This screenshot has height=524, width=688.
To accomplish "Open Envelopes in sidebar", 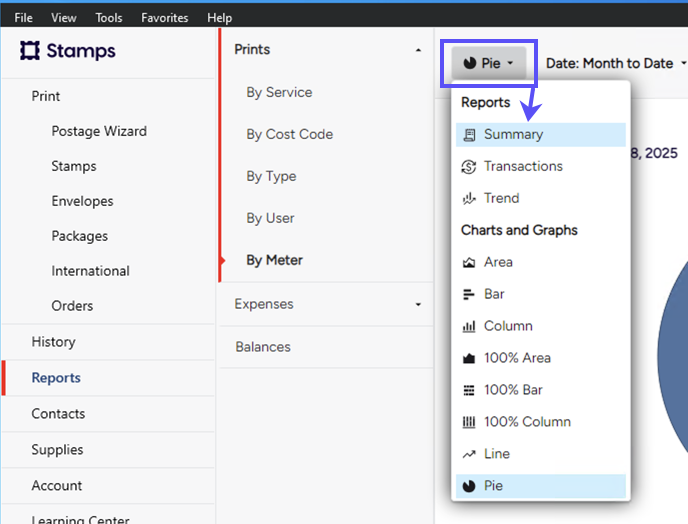I will click(82, 201).
